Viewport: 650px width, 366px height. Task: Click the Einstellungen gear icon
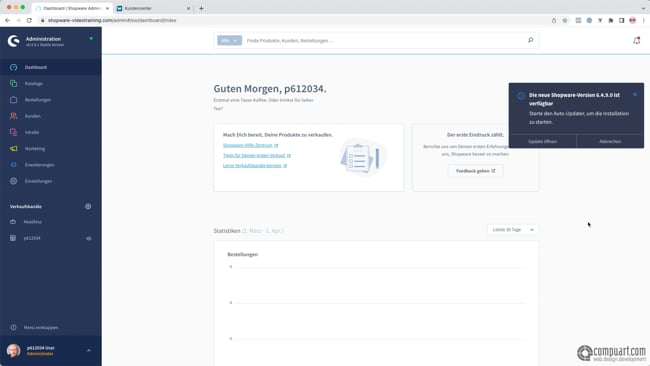(x=14, y=181)
